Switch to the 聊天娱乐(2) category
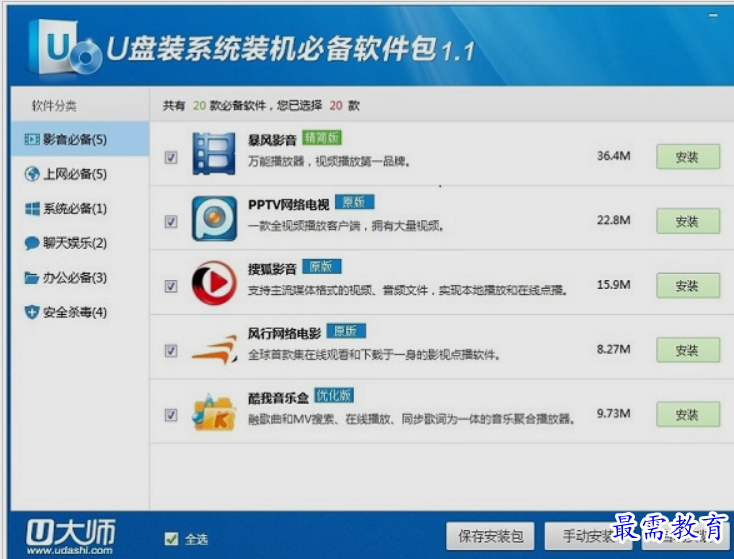Viewport: 734px width, 559px height. pos(80,243)
